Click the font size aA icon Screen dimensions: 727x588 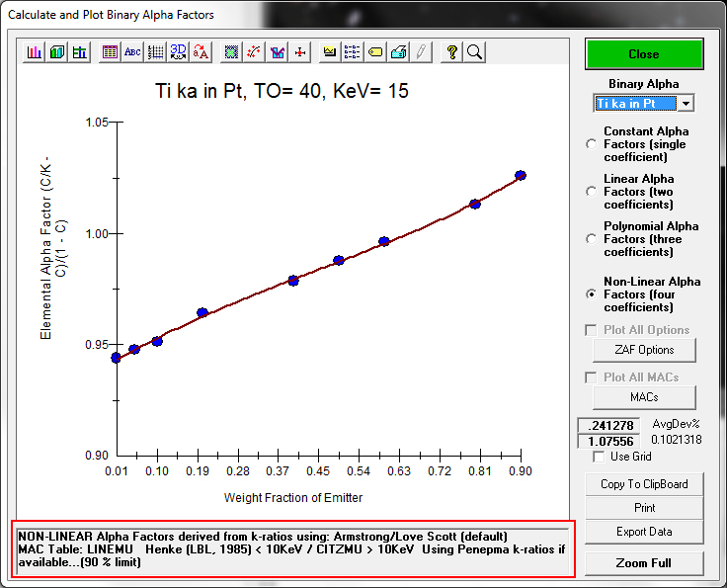[202, 52]
